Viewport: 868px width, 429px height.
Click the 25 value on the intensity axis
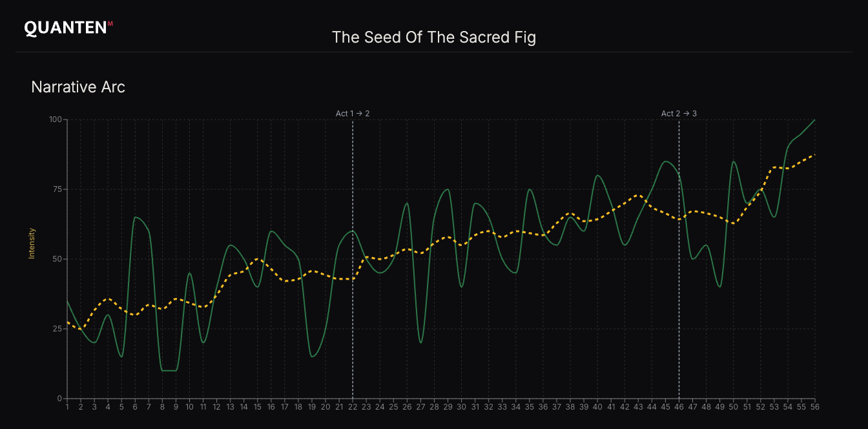point(57,329)
